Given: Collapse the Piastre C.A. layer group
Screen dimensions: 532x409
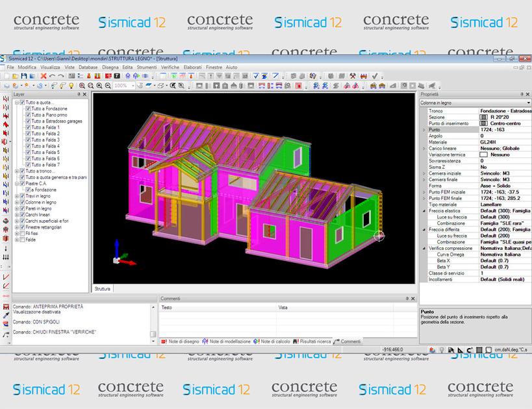Looking at the screenshot, I should (x=16, y=182).
